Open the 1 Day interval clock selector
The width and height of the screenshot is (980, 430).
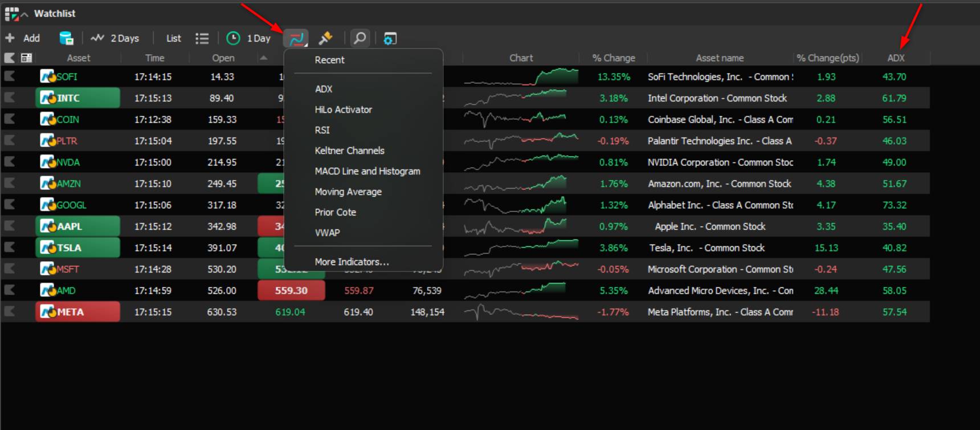coord(248,38)
